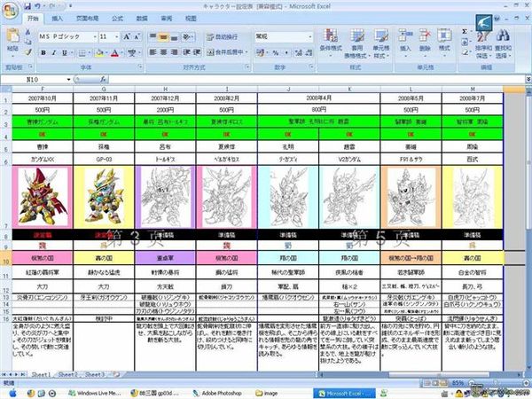Toggle align text left
532x399 pixels.
153,52
